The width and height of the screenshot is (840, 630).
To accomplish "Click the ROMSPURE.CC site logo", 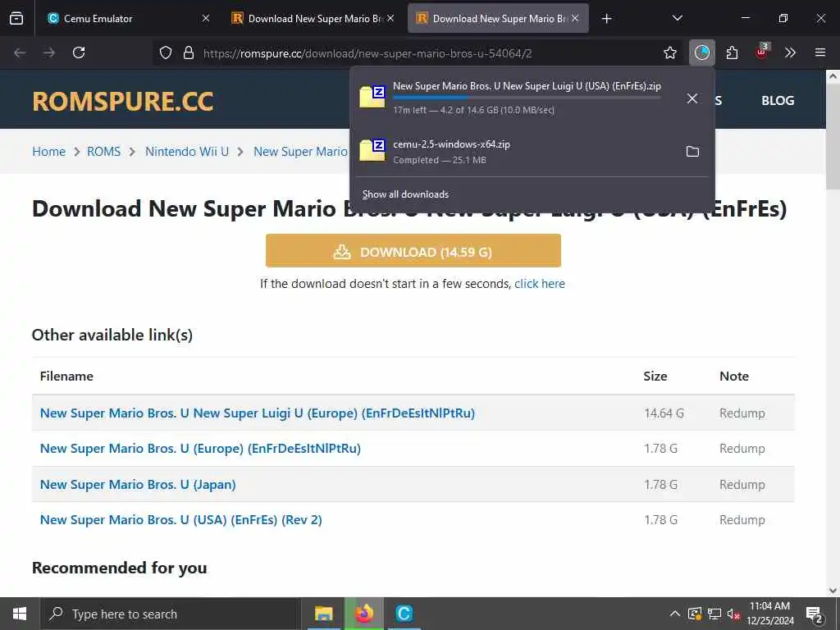I will [123, 101].
